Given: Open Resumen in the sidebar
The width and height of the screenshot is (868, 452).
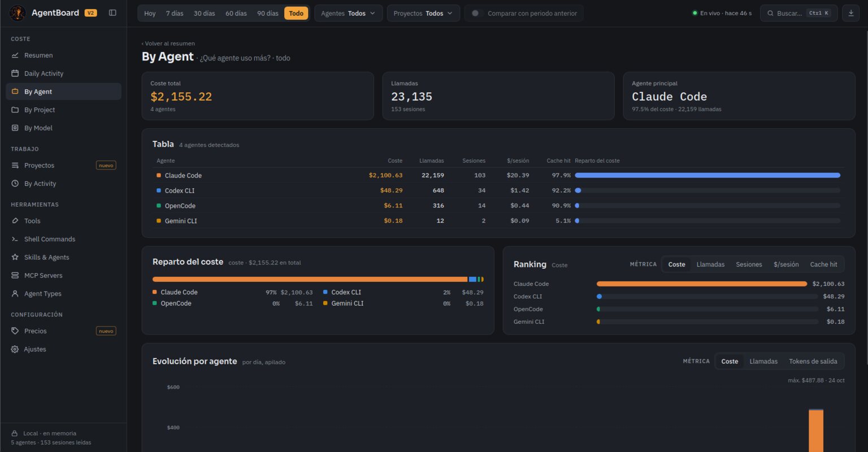Looking at the screenshot, I should (63, 55).
